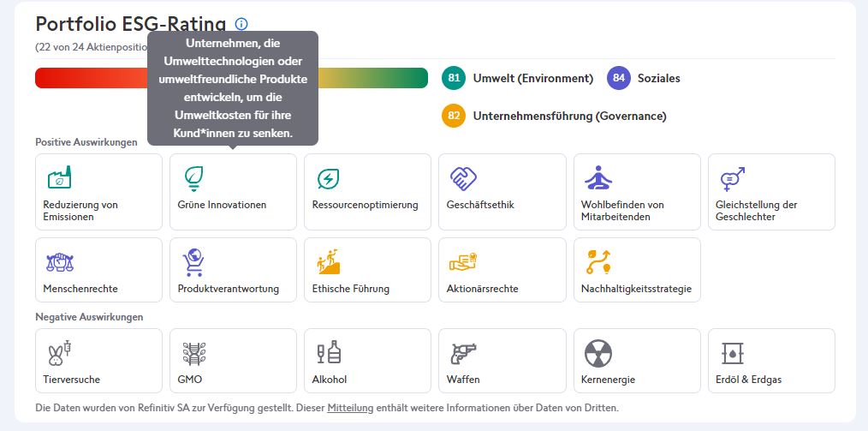Click the bottle and glass icon for Alkohol
Screen dimensions: 868x431
click(x=328, y=352)
